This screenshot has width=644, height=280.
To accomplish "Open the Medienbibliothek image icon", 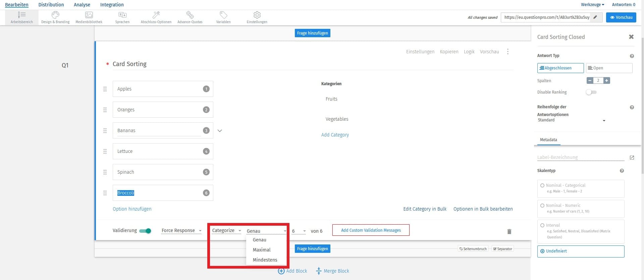I will 89,15.
